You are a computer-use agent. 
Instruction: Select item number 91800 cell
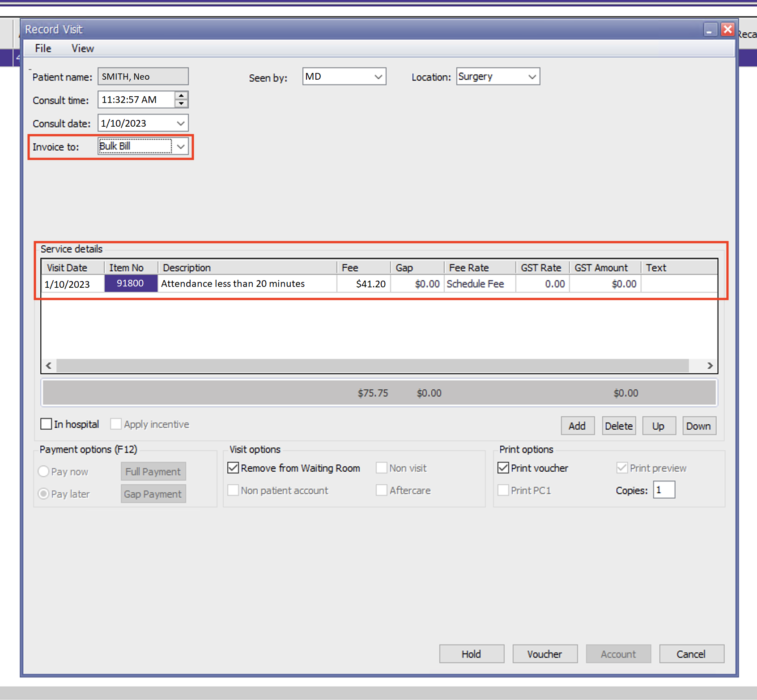tap(130, 283)
